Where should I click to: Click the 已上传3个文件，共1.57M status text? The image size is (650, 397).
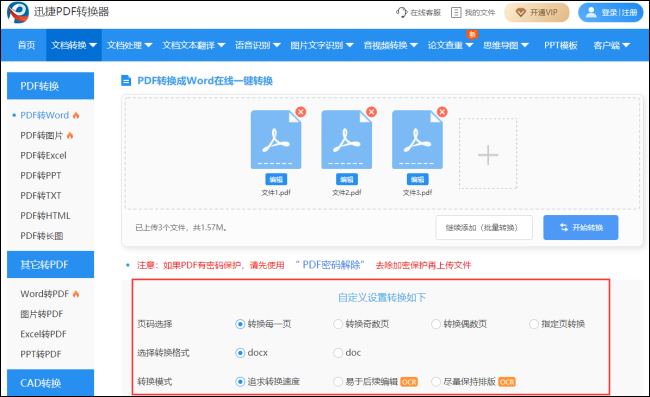[181, 228]
